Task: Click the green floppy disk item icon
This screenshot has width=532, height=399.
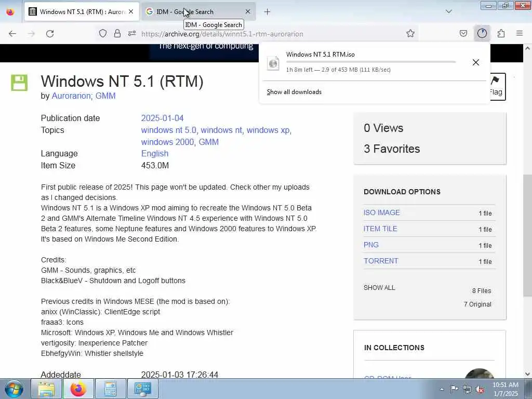Action: pyautogui.click(x=19, y=83)
